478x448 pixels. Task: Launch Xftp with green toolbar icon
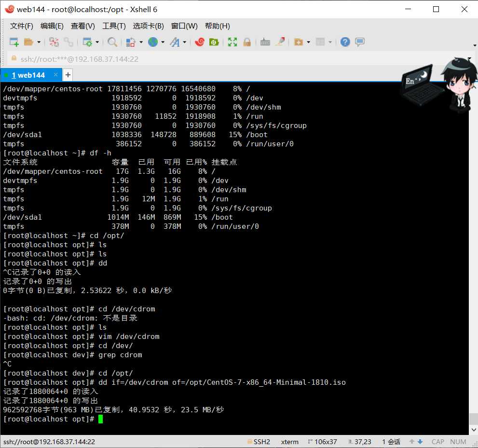coord(214,42)
